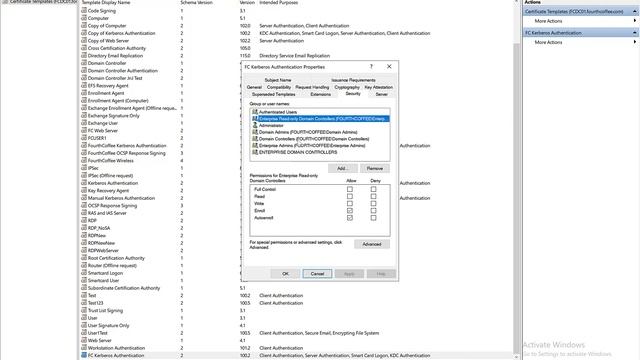Open the General tab
Viewport: 640px width, 360px height.
[254, 87]
